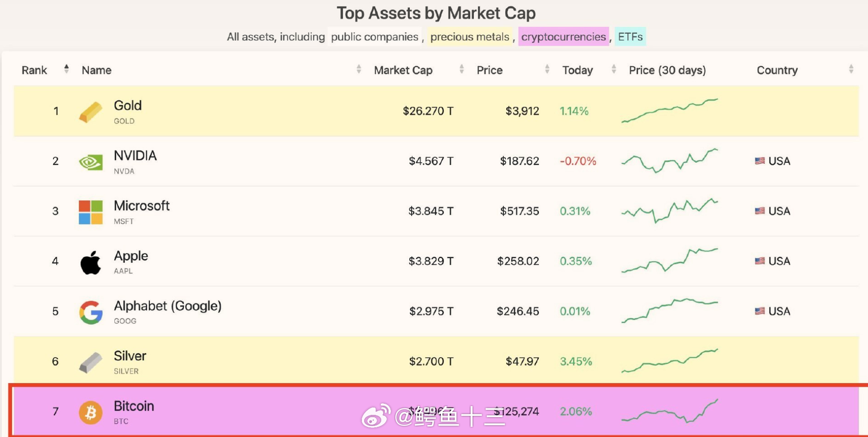
Task: Click Microsoft's 30-day price chart
Action: (669, 211)
